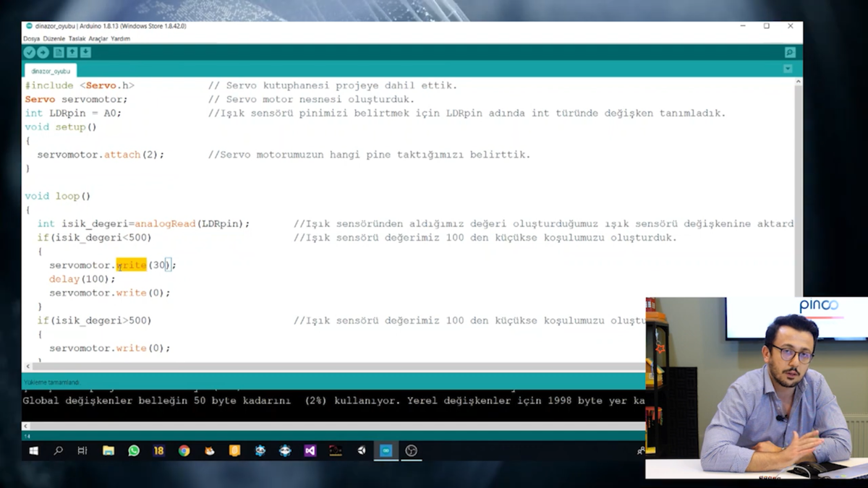Click the Verify sketch icon
Screen dimensions: 868x488
pos(29,52)
